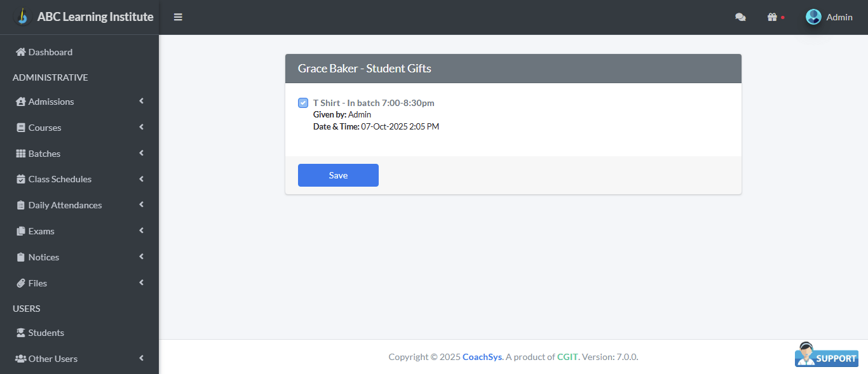Click the Files paperclip icon
Viewport: 868px width, 374px height.
[x=21, y=283]
